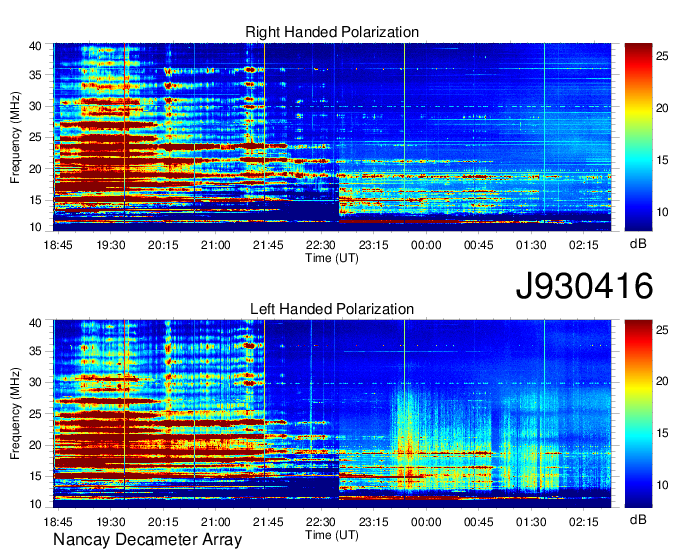Click 18:45 time tick on Right Handed plot
This screenshot has height=552, width=680.
58,245
